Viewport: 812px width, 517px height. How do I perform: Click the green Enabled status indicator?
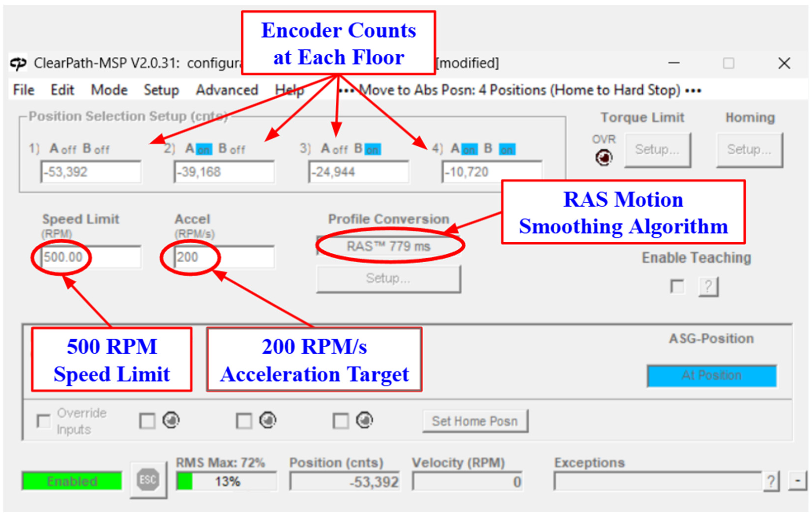coord(72,481)
